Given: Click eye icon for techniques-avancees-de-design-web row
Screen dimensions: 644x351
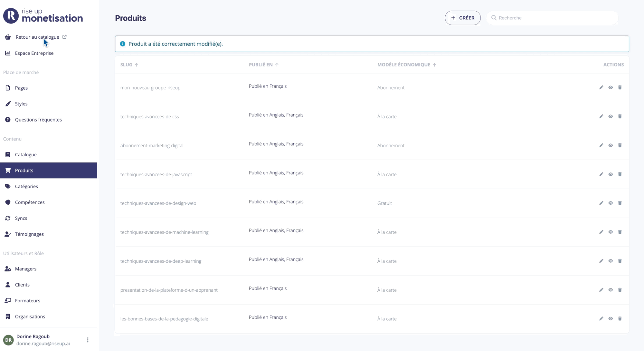Looking at the screenshot, I should coord(611,203).
